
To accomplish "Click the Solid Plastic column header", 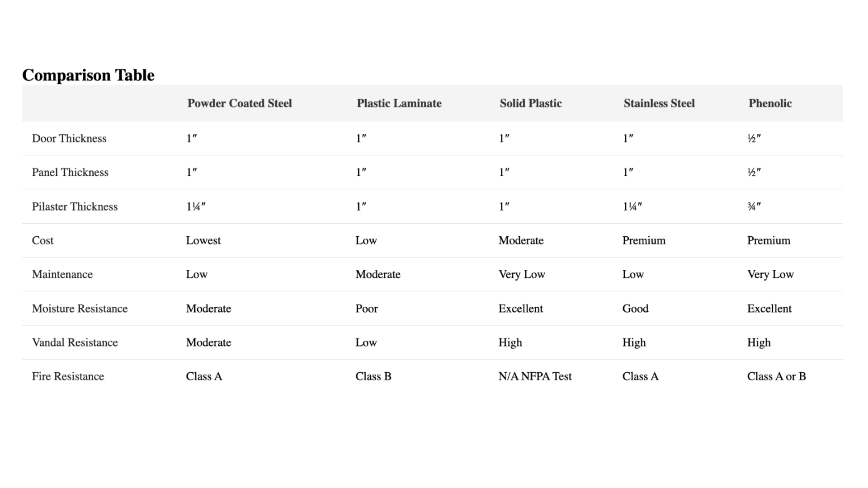I will point(531,103).
